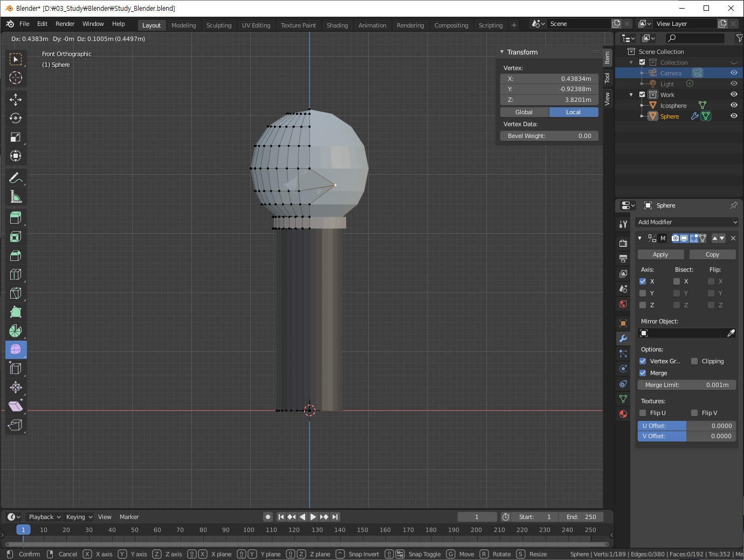Toggle pin for Sphere properties context
Screen dimensions: 744x560
click(733, 205)
